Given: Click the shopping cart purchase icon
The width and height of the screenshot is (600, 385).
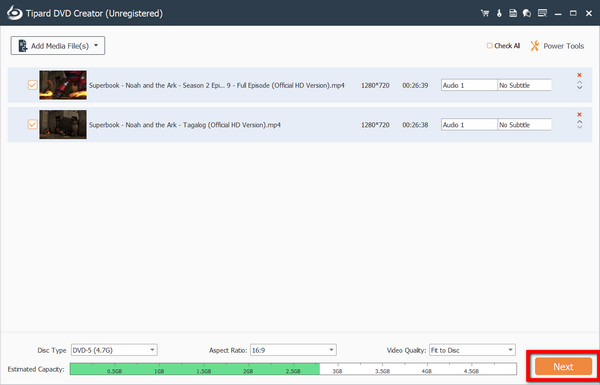Looking at the screenshot, I should pyautogui.click(x=485, y=13).
